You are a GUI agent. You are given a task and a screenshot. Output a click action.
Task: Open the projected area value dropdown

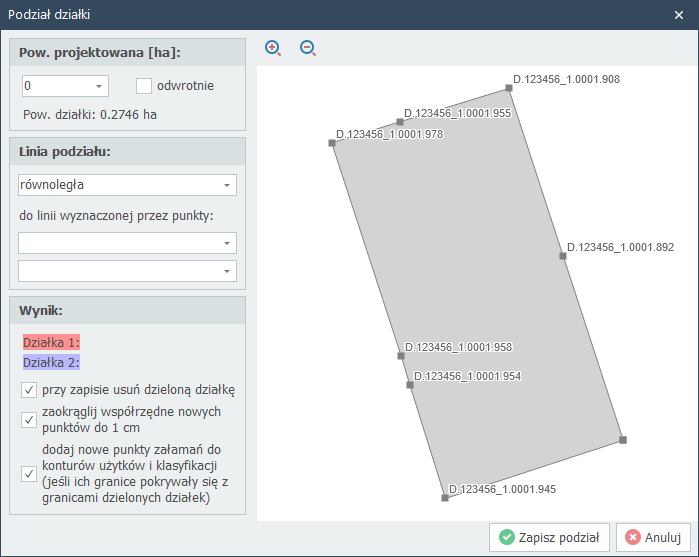coord(99,86)
